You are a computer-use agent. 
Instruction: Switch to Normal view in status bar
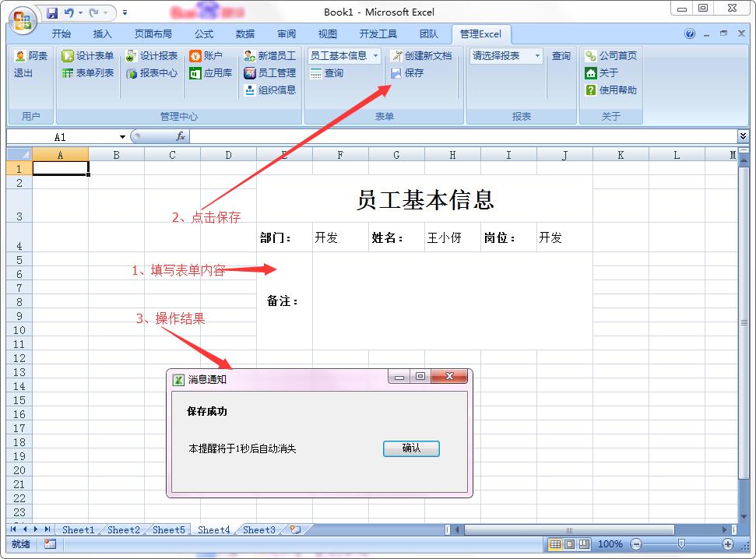click(x=555, y=544)
